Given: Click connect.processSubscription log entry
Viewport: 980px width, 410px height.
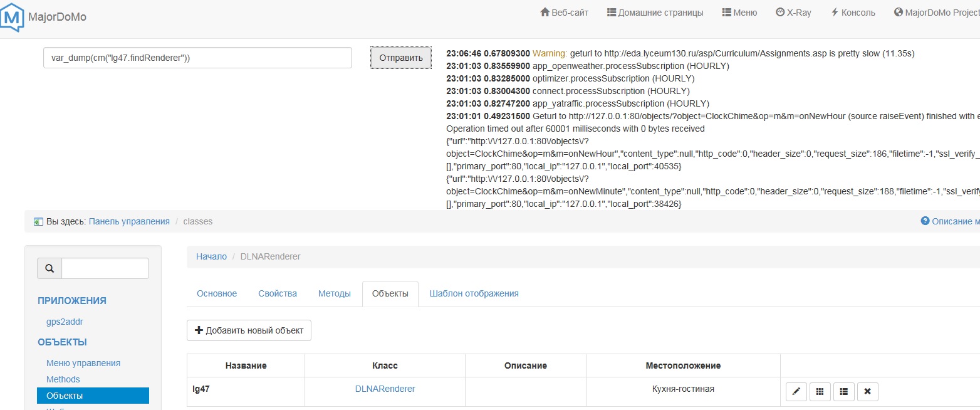Looking at the screenshot, I should [567, 91].
